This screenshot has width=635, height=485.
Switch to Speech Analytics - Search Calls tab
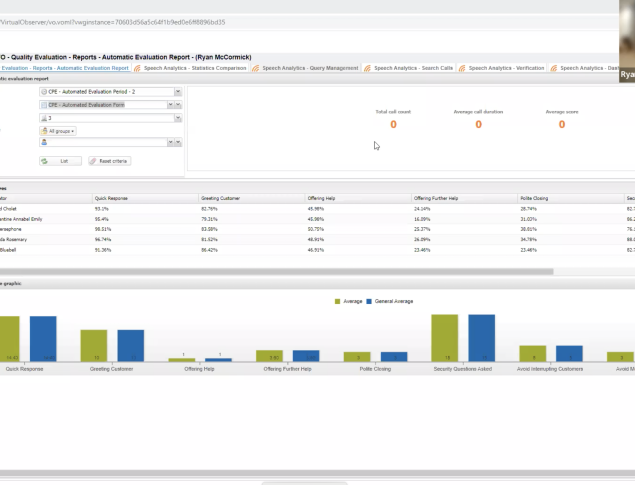412,68
